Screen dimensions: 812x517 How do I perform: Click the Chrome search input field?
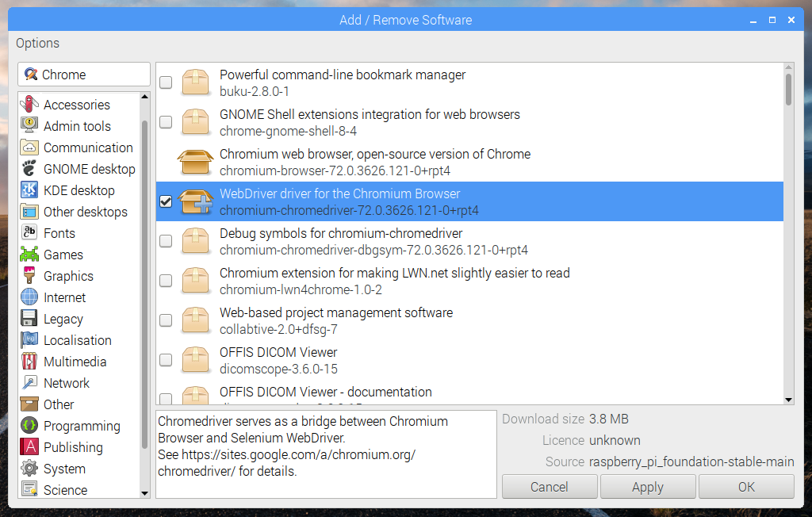[91, 75]
